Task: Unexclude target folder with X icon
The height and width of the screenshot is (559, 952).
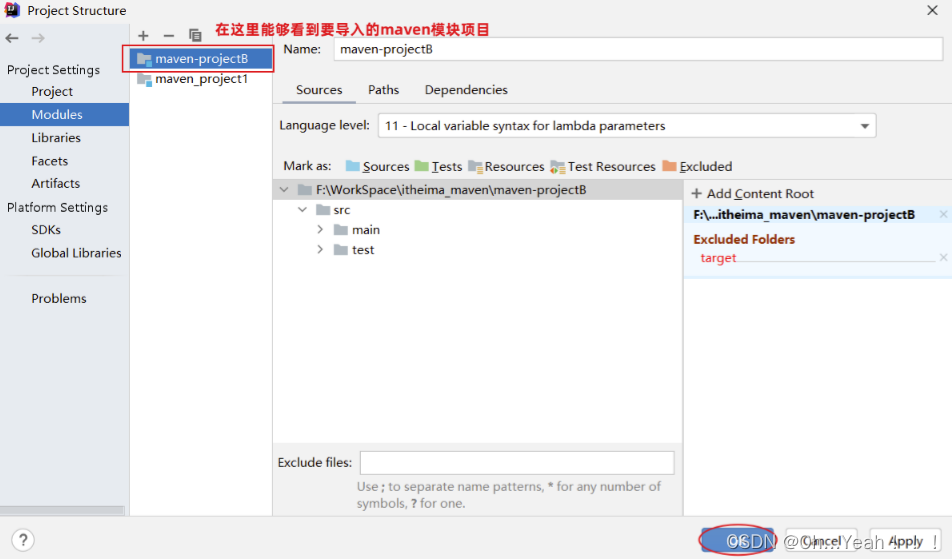Action: (943, 257)
